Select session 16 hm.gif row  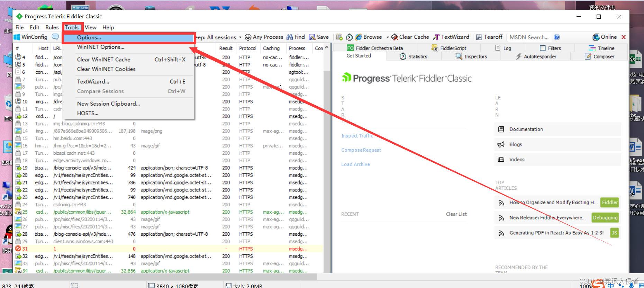pyautogui.click(x=168, y=146)
